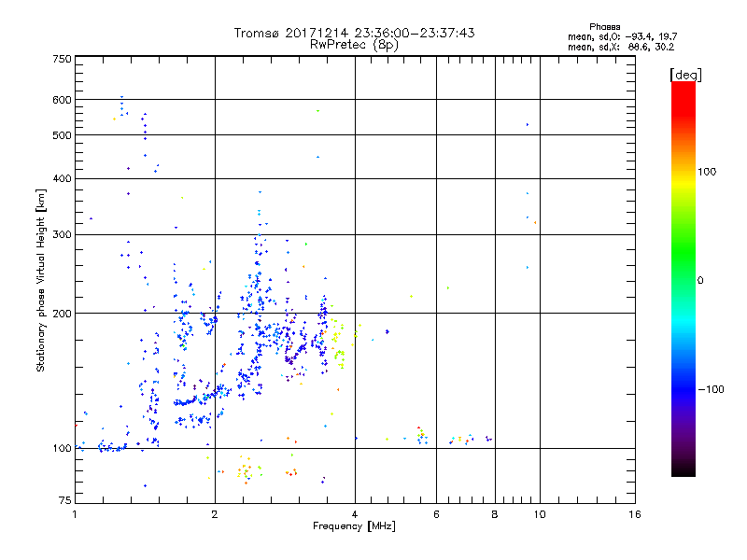Viewport: 747px width, 560px height.
Task: Click the colorbar label '100'
Action: click(x=707, y=172)
